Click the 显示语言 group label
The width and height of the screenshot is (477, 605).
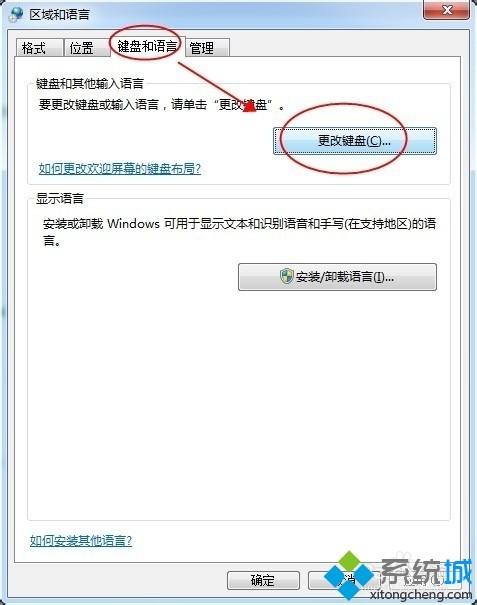pos(60,198)
